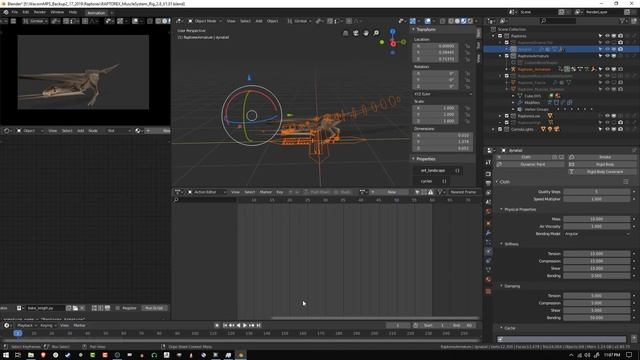Toggle eye visibility of the Camera Lights collection
Screen dimensions: 640x360
(x=607, y=129)
